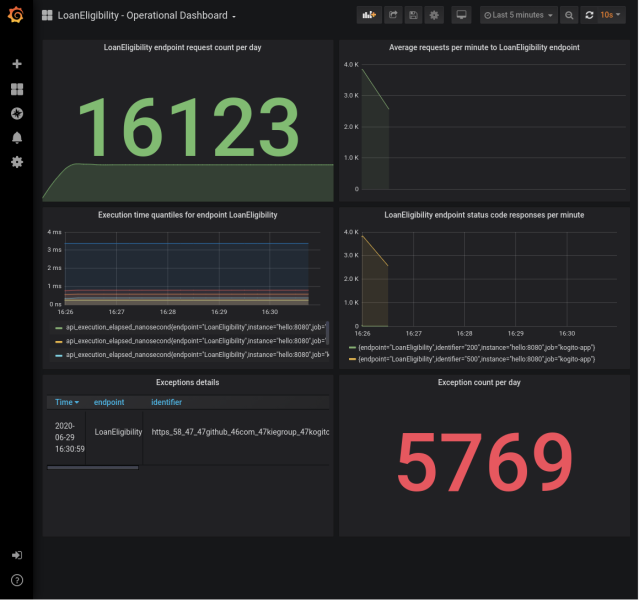
Task: Save the dashboard with the floppy icon
Action: point(414,15)
